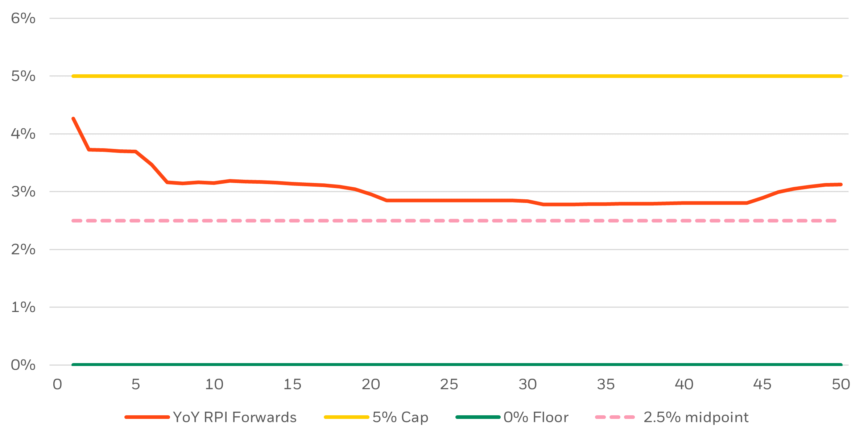Click the yellow legend swatch for 5% Cap
The height and width of the screenshot is (441, 868).
tap(346, 417)
